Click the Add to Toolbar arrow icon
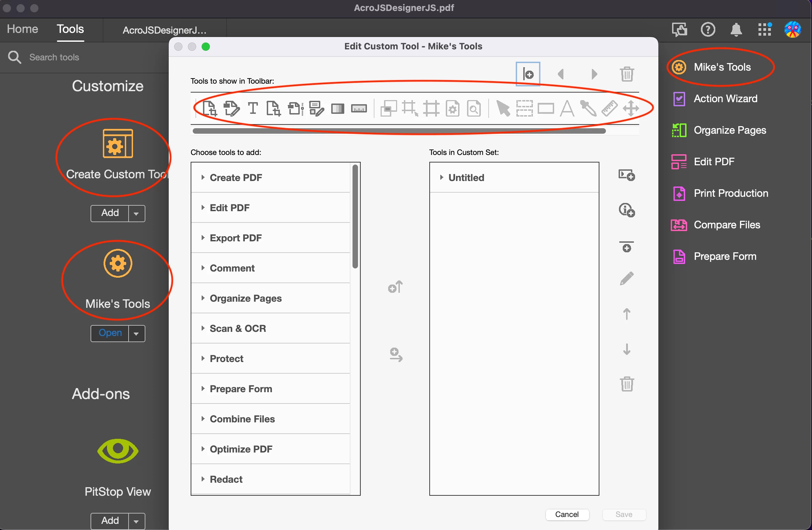The width and height of the screenshot is (812, 530). click(x=395, y=287)
